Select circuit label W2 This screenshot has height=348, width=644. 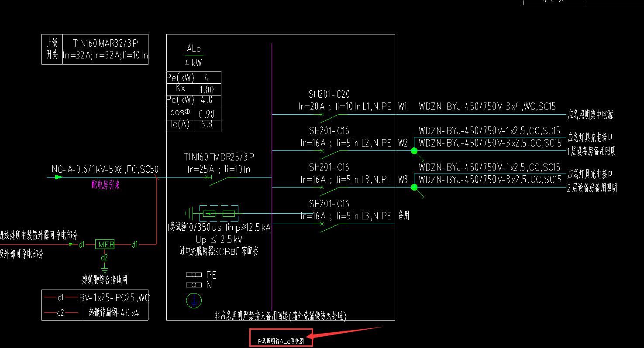pyautogui.click(x=403, y=143)
